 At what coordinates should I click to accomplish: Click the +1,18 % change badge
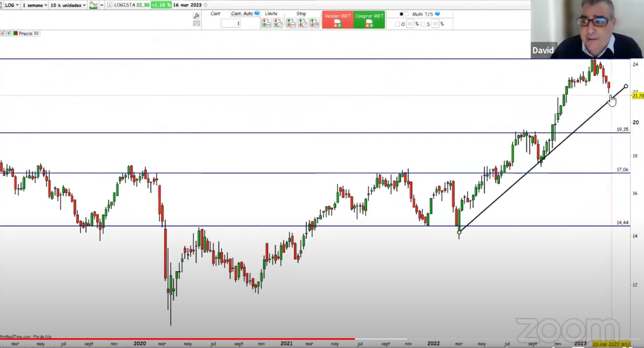click(161, 5)
